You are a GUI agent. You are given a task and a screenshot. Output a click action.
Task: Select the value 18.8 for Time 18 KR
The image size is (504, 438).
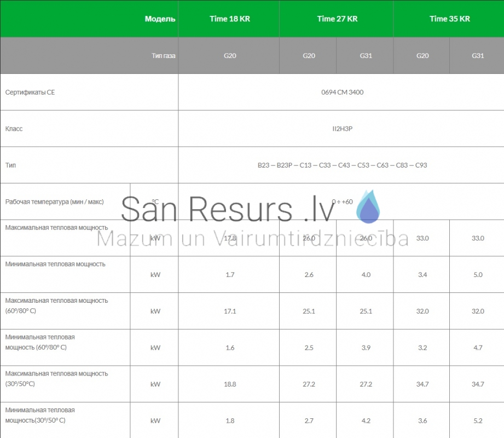point(230,384)
